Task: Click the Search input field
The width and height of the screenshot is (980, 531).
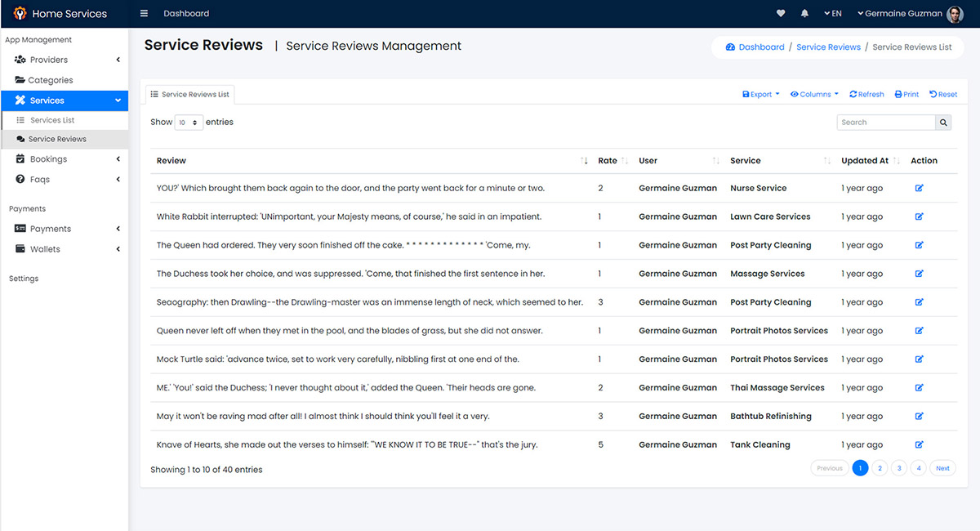Action: [885, 123]
